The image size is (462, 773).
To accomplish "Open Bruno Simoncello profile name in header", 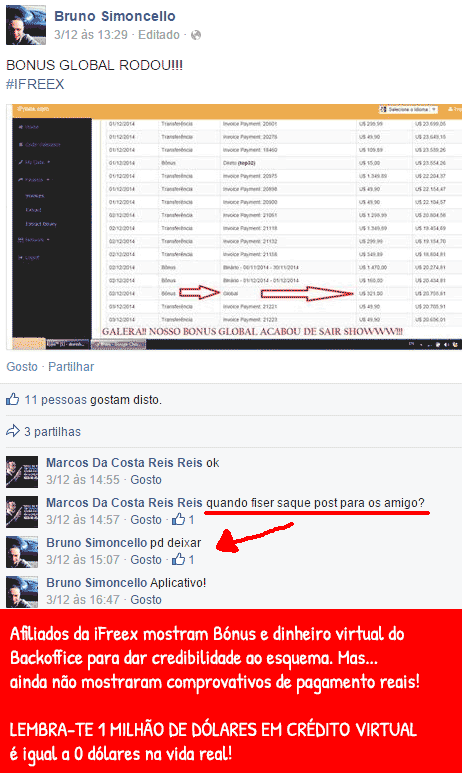I will [114, 16].
